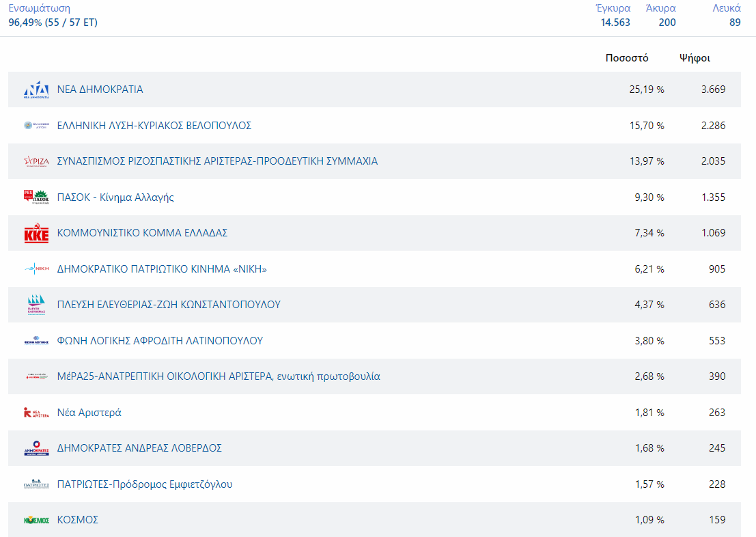Click the 96,49% (55 / 57 ΕΤ) value
The image size is (756, 537).
pos(53,23)
